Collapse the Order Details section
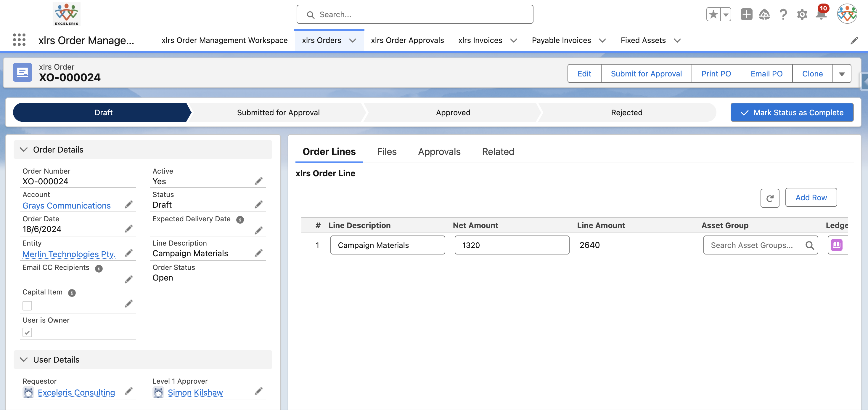 coord(24,149)
